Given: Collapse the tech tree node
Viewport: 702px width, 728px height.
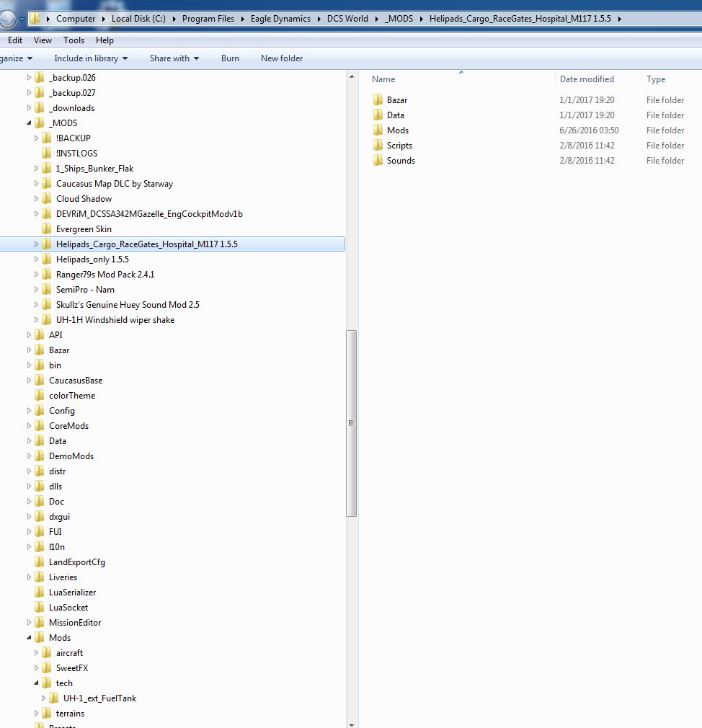Looking at the screenshot, I should (x=36, y=683).
